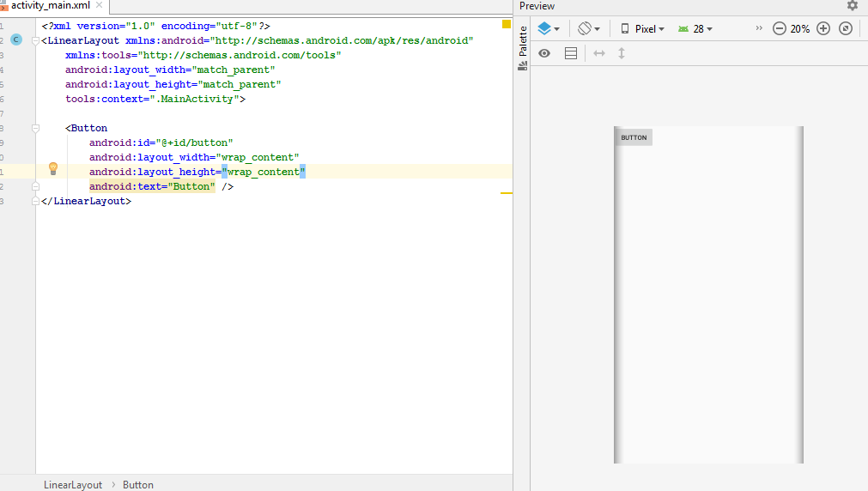
Task: Zoom out the layout preview
Action: 780,28
